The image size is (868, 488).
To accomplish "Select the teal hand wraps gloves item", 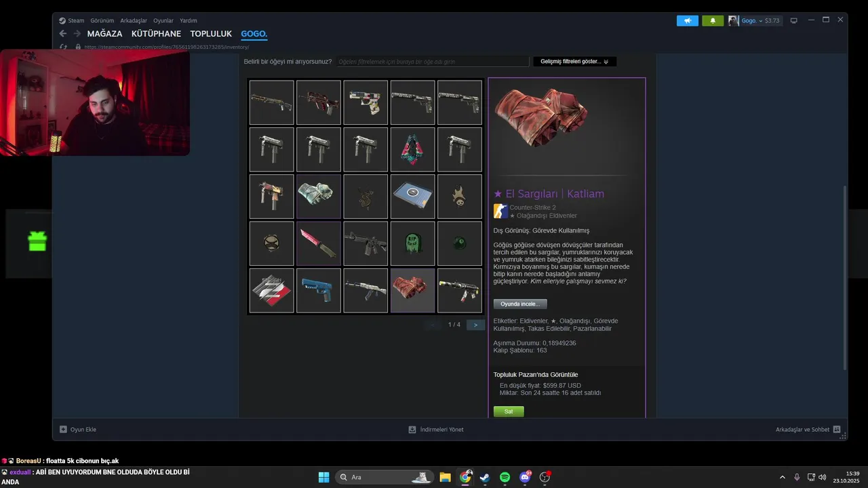I will (319, 197).
